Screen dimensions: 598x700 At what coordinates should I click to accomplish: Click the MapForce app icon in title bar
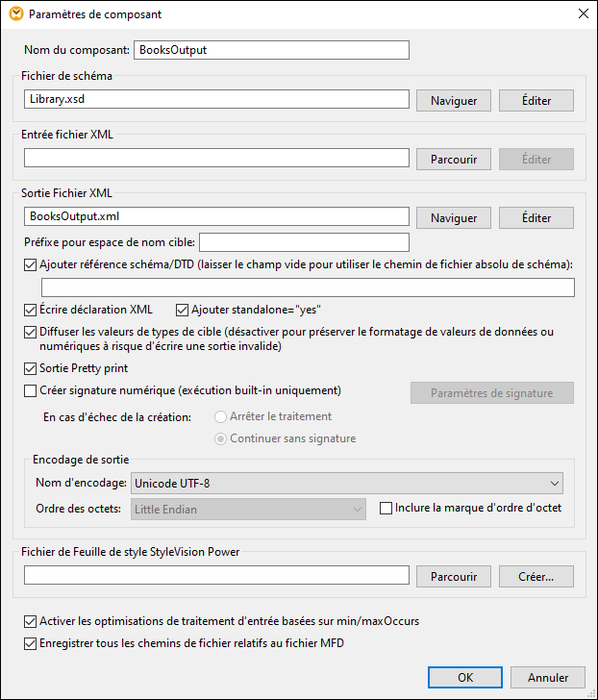14,14
